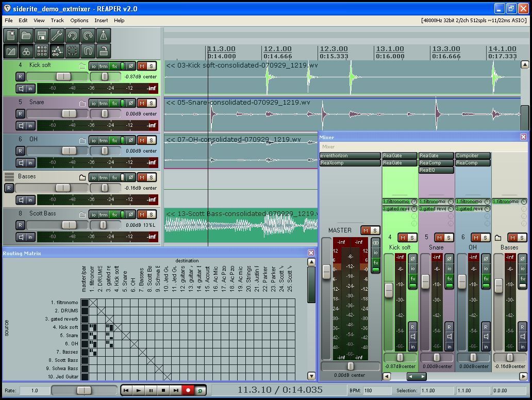Open the Options menu
The width and height of the screenshot is (532, 400).
tap(79, 21)
